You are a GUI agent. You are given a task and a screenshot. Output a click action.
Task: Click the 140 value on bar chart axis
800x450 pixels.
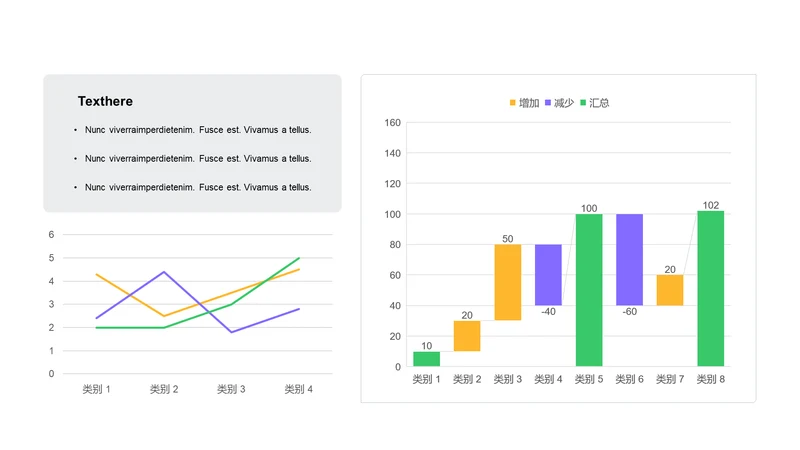click(x=392, y=153)
